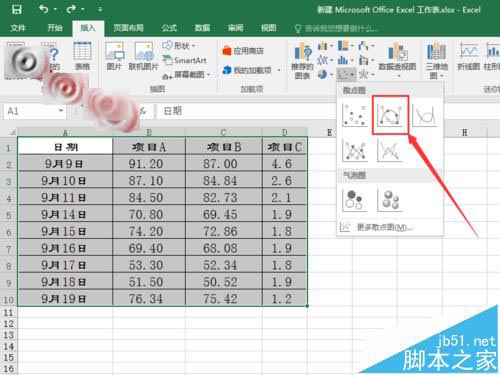Open the 应用商店 store
Screen dimensions: 500x375
tap(243, 51)
